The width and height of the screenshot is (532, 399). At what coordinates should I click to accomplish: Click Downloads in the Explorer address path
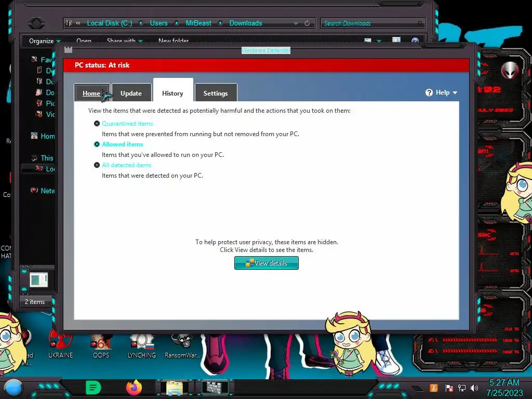246,23
